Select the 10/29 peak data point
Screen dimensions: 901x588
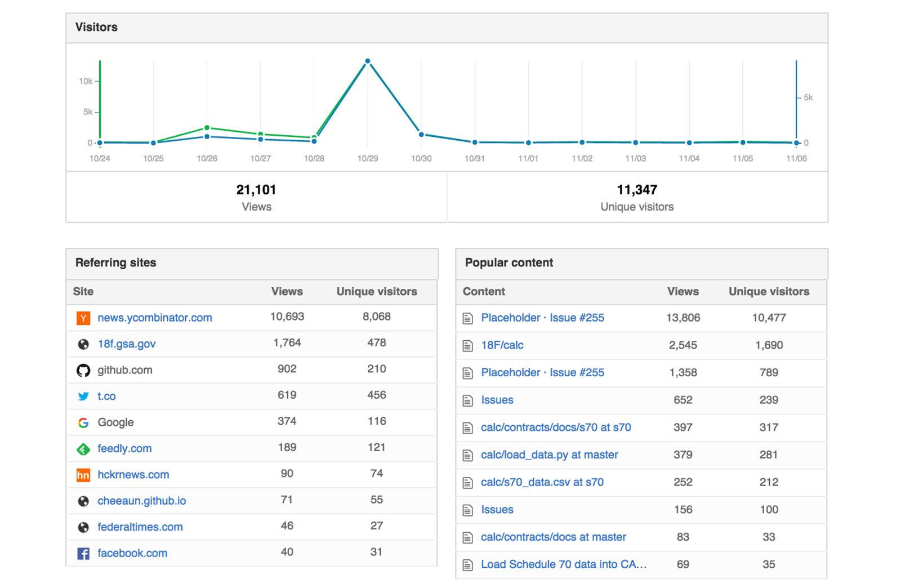pos(368,61)
